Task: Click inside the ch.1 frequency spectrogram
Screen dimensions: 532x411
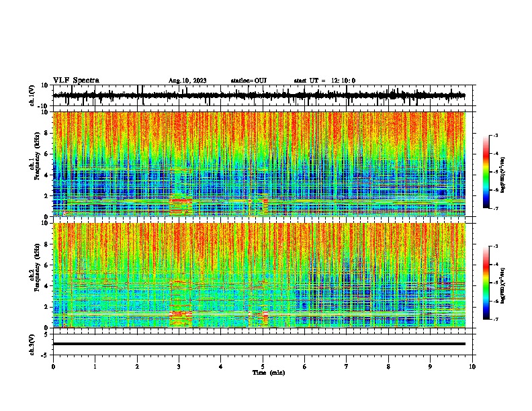Action: pyautogui.click(x=259, y=164)
